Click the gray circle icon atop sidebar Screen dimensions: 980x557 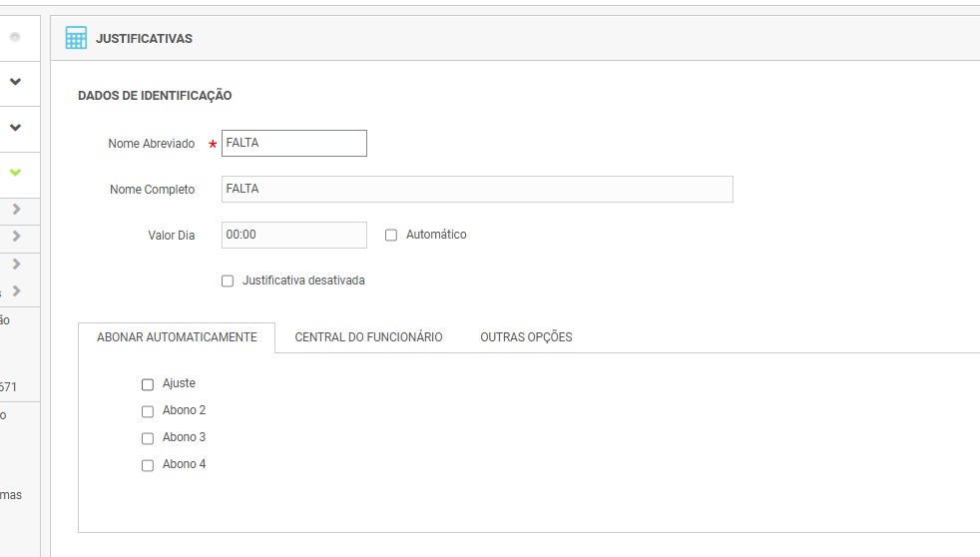tap(15, 38)
